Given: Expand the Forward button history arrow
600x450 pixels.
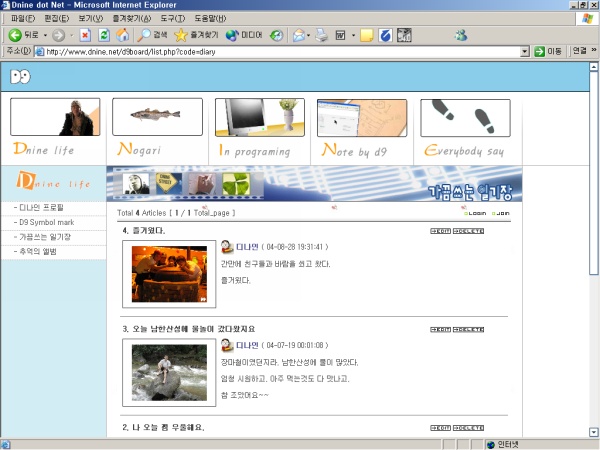Looking at the screenshot, I should click(x=72, y=35).
